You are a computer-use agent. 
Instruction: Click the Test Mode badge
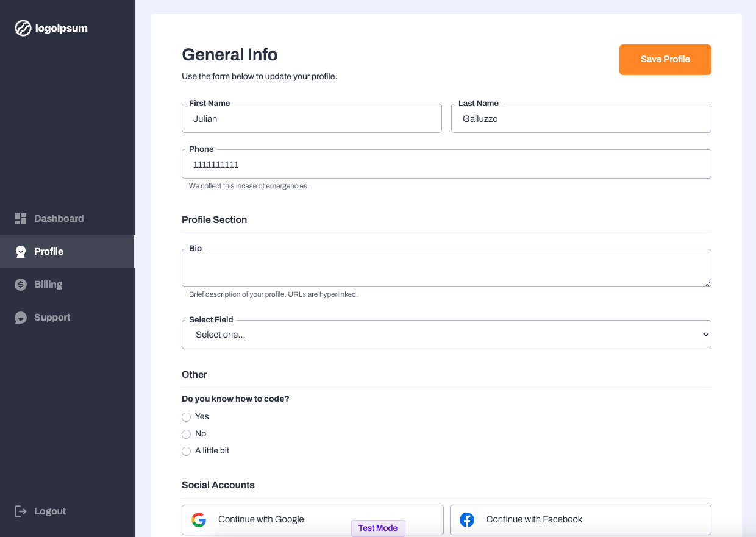[x=378, y=528]
